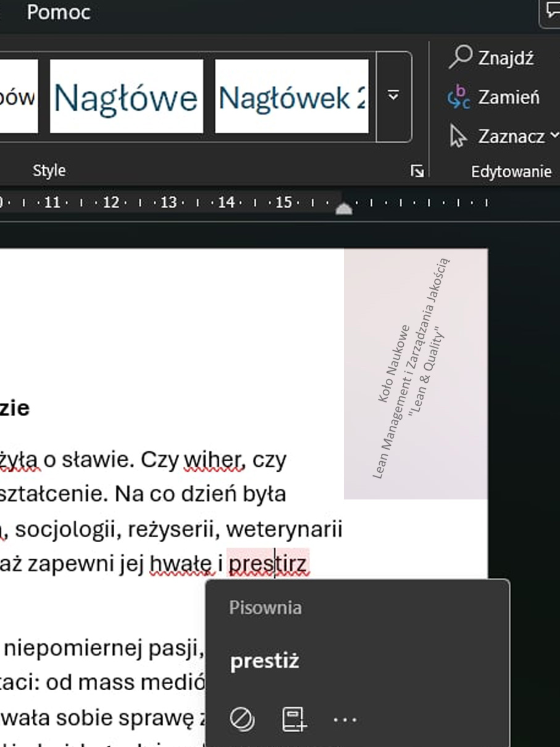This screenshot has height=747, width=560.
Task: Click the right indent marker on ruler
Action: click(344, 209)
